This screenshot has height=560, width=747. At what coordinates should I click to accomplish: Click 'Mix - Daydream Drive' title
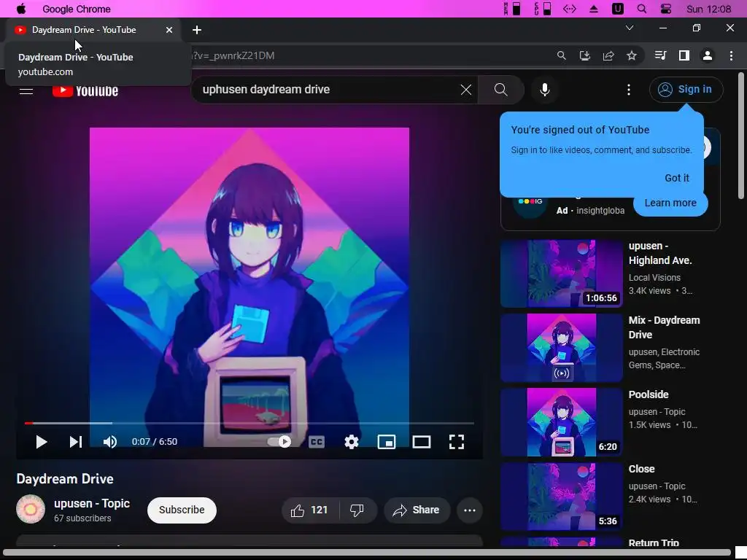[664, 327]
